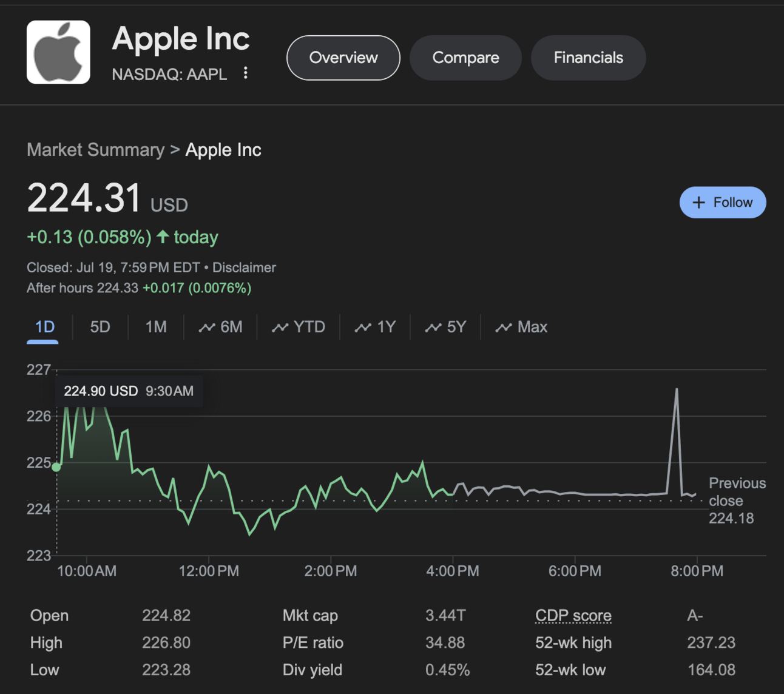Click the plus icon on Follow
The height and width of the screenshot is (694, 784).
point(699,203)
